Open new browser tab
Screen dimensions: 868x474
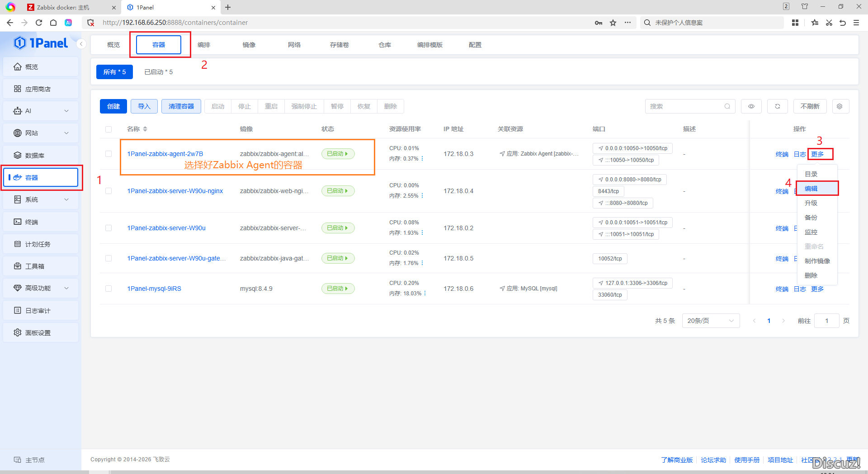(228, 7)
